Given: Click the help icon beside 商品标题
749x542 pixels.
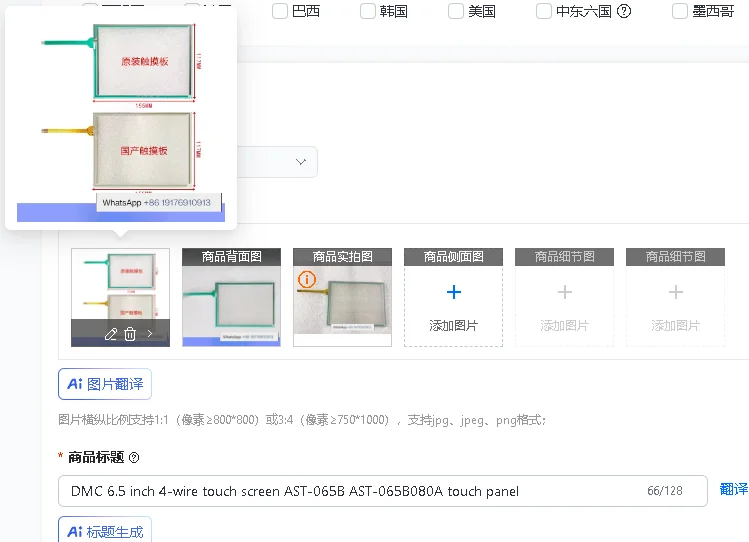Looking at the screenshot, I should [134, 457].
